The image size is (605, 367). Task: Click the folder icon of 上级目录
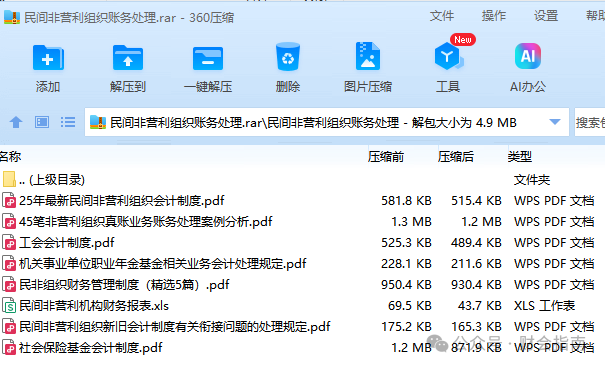9,179
